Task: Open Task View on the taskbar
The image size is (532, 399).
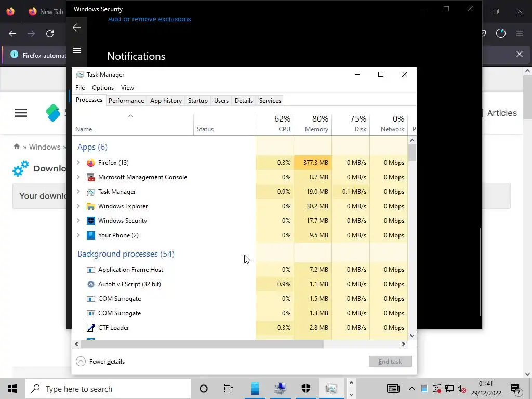Action: (x=229, y=389)
